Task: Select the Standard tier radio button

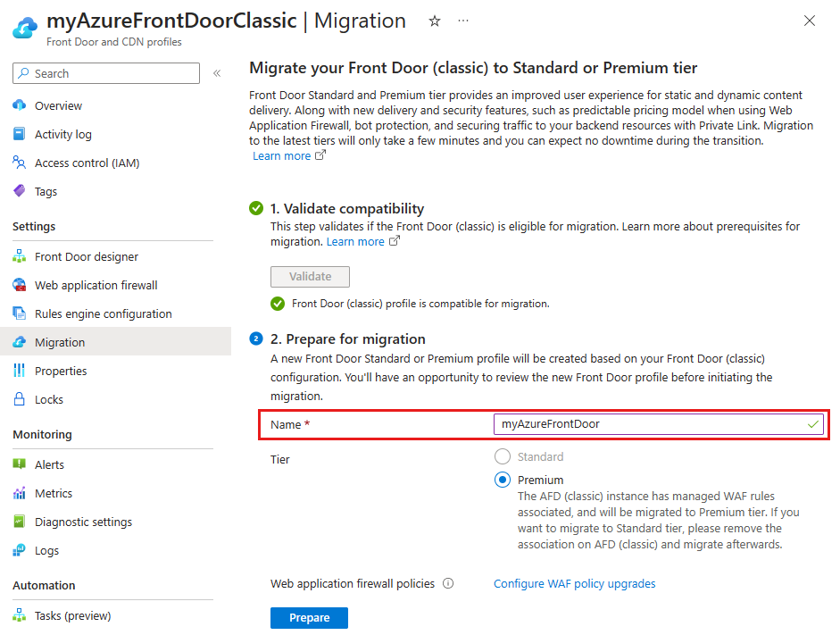Action: click(501, 456)
